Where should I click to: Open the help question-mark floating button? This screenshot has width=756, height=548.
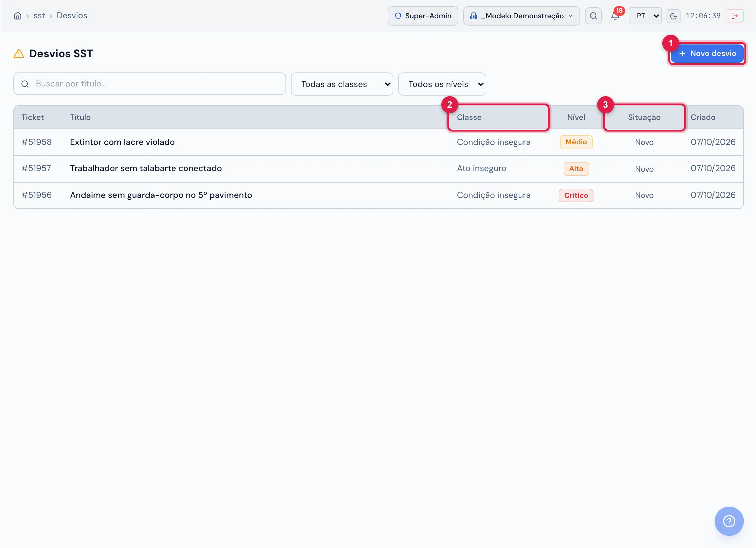(x=729, y=521)
